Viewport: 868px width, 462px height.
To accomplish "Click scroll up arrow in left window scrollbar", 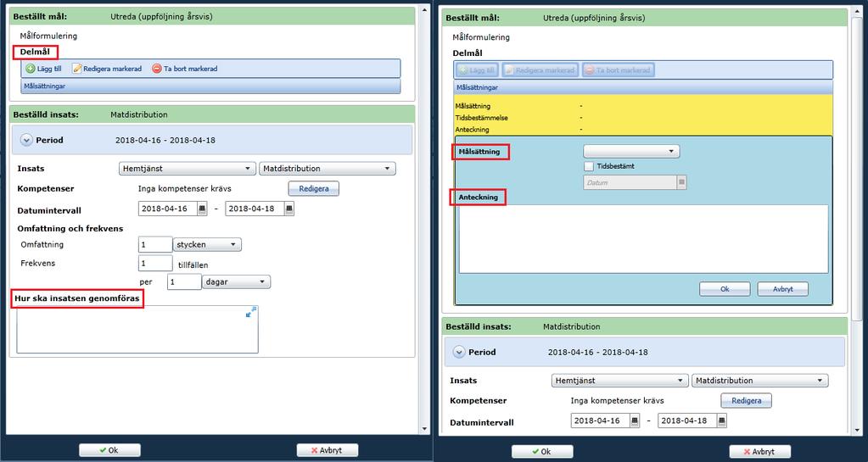I will click(424, 9).
